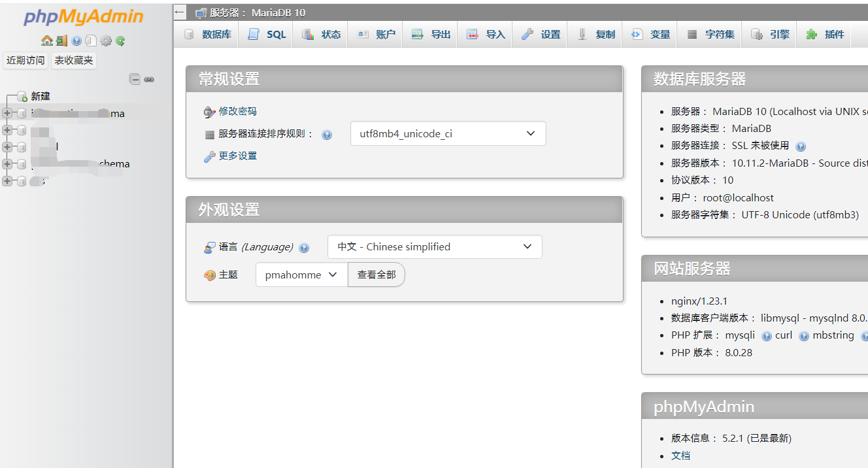The height and width of the screenshot is (468, 868).
Task: Open the pmahomme theme dropdown
Action: [301, 275]
